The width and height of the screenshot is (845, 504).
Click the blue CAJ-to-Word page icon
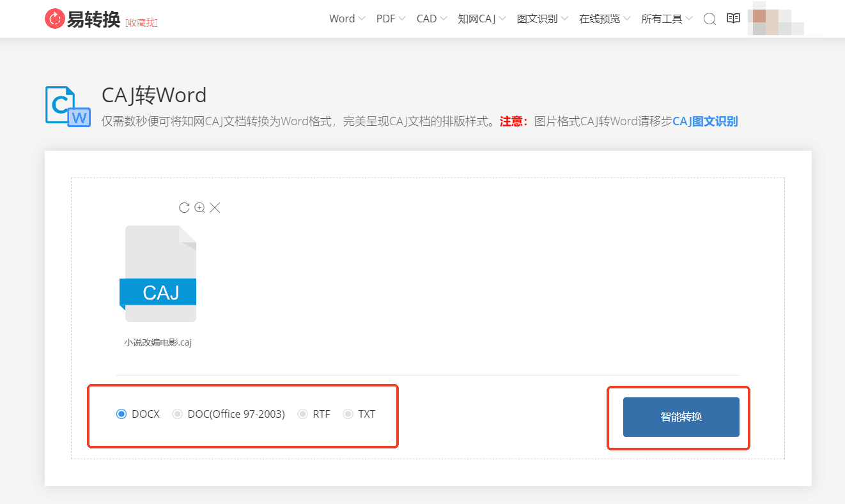click(67, 105)
